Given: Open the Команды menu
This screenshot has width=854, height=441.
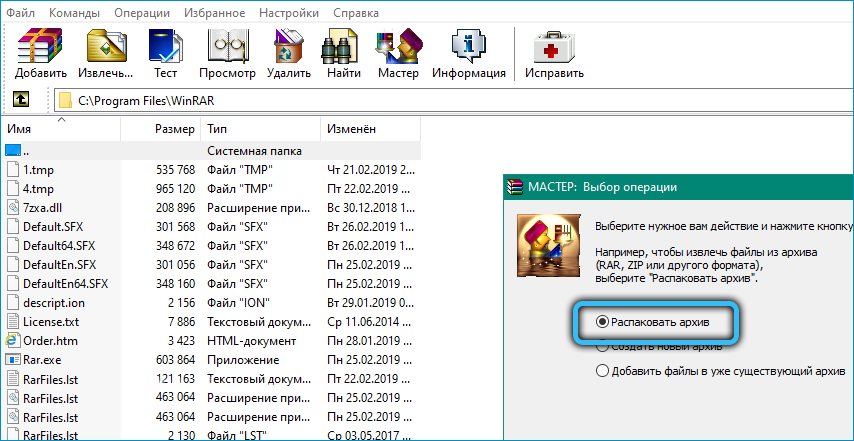Looking at the screenshot, I should (x=75, y=13).
